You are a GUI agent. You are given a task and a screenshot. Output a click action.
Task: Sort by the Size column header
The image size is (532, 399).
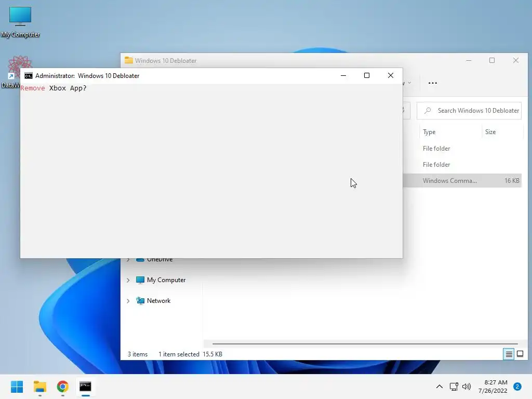point(490,132)
